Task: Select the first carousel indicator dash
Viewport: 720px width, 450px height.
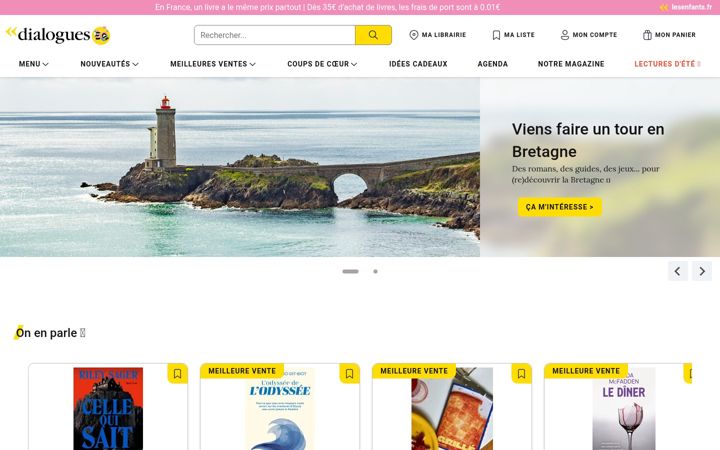Action: pos(350,271)
